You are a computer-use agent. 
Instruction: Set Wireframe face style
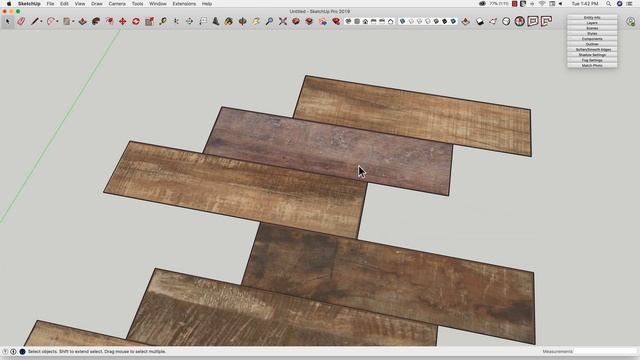[419, 21]
